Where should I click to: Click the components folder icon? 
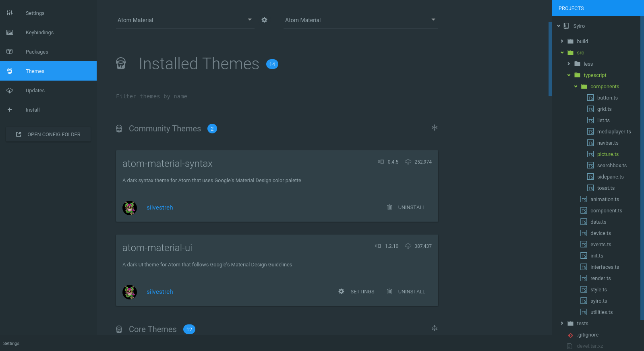(x=584, y=86)
